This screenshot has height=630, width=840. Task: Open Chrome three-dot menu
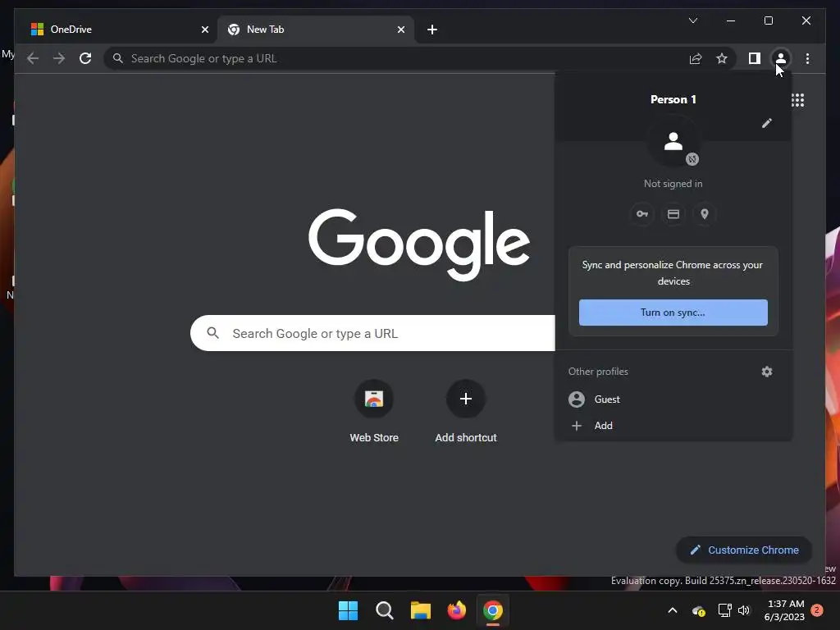(807, 58)
